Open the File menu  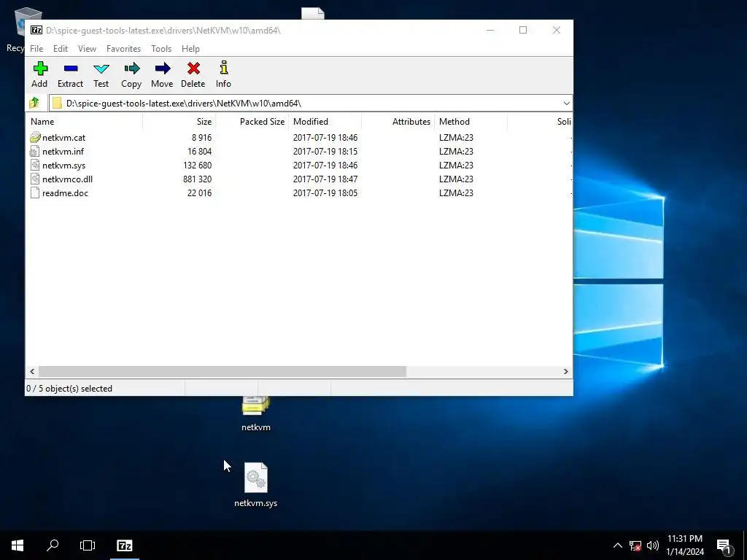[x=36, y=49]
